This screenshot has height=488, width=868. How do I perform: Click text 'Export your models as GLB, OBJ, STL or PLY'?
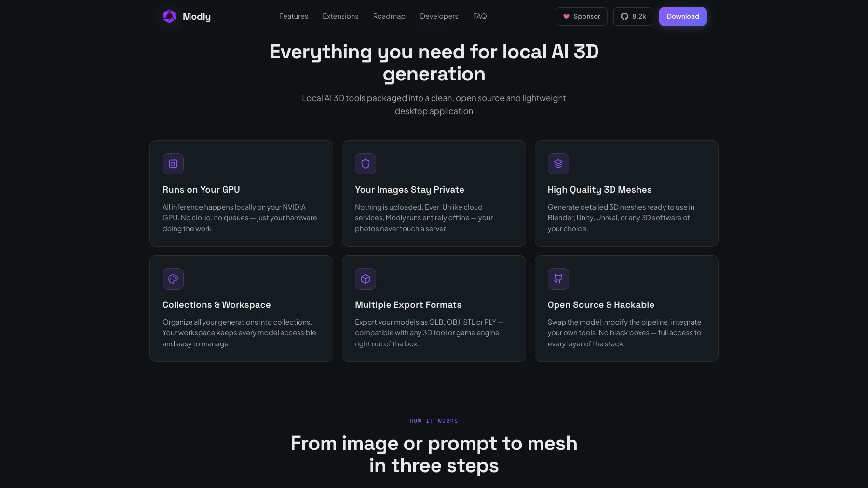[x=425, y=322]
